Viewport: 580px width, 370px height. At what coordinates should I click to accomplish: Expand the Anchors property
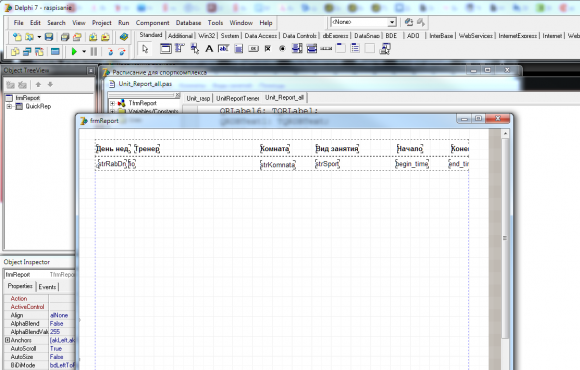(7, 340)
